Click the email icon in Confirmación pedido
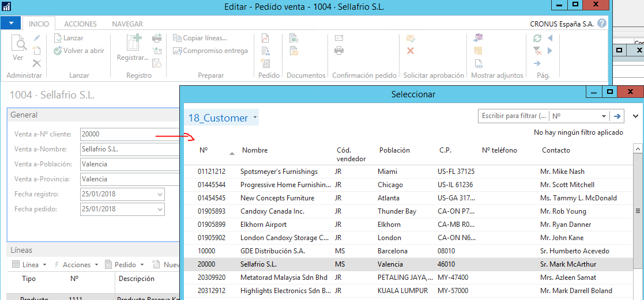644x300 pixels. 339,39
